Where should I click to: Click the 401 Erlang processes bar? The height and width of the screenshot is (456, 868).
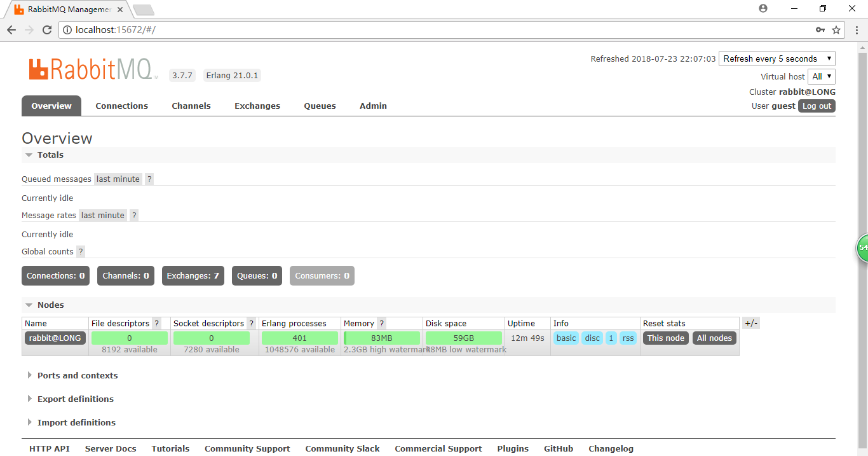[300, 338]
